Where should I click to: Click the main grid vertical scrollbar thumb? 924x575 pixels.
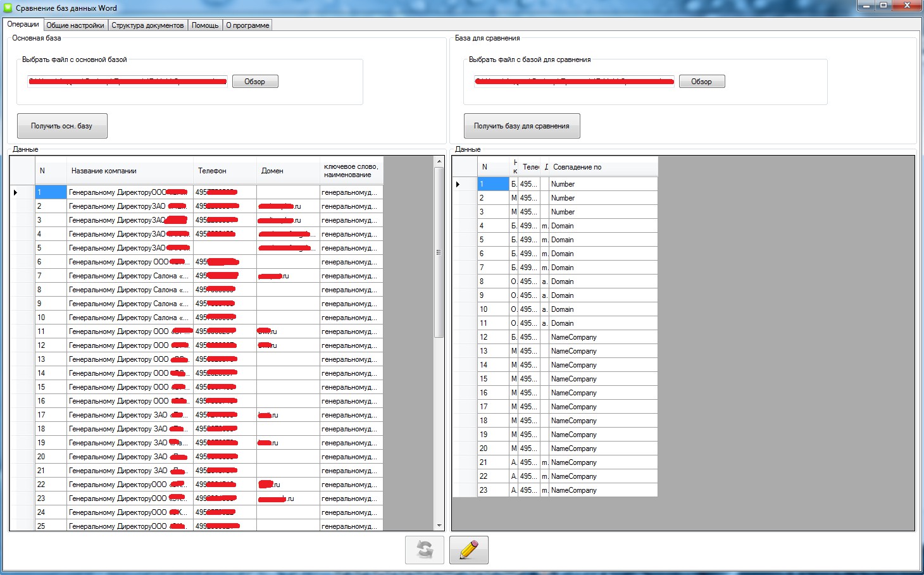click(x=439, y=252)
